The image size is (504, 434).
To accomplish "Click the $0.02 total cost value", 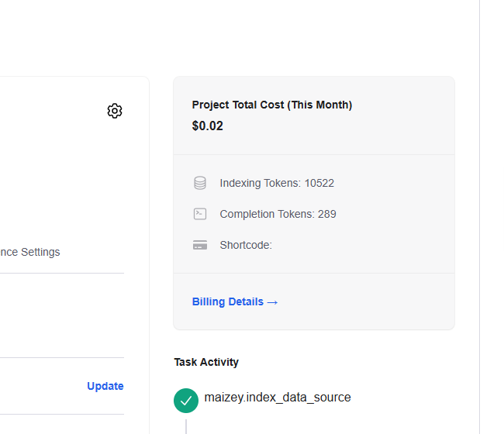I will (x=207, y=126).
